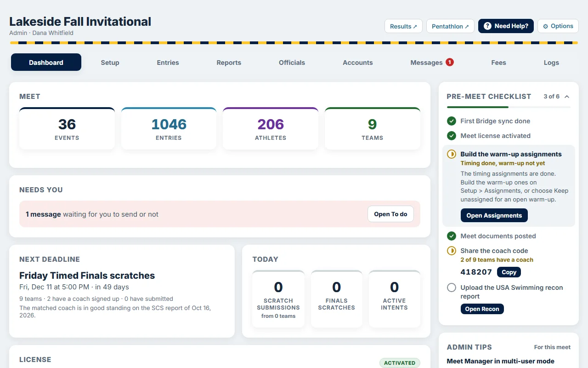Click the Scratch Submissions card

(x=278, y=299)
